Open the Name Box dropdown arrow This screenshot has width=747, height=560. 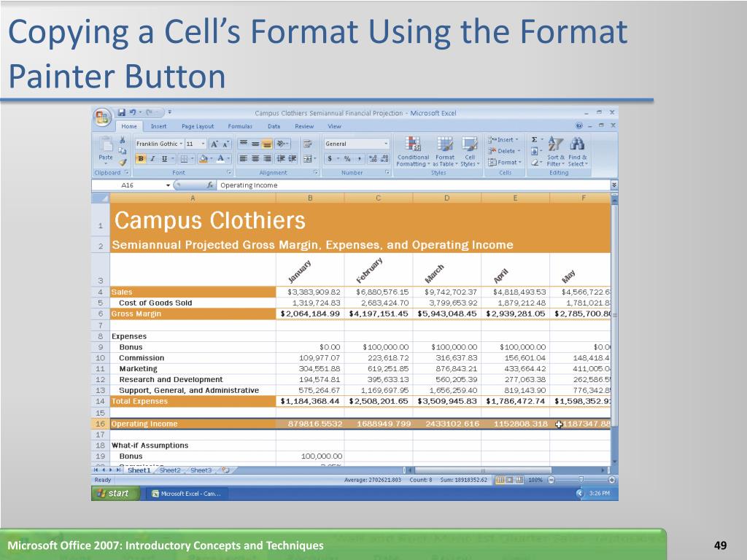tap(169, 185)
